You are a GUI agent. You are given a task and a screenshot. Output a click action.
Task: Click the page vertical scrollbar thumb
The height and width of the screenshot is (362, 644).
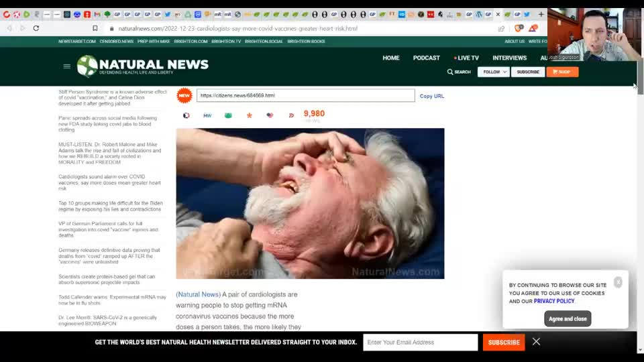pos(640,76)
